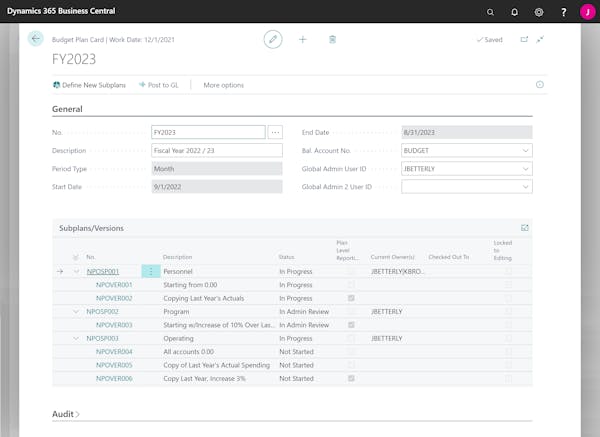Viewport: 600px width, 437px height.
Task: Click the back arrow button
Action: (36, 39)
